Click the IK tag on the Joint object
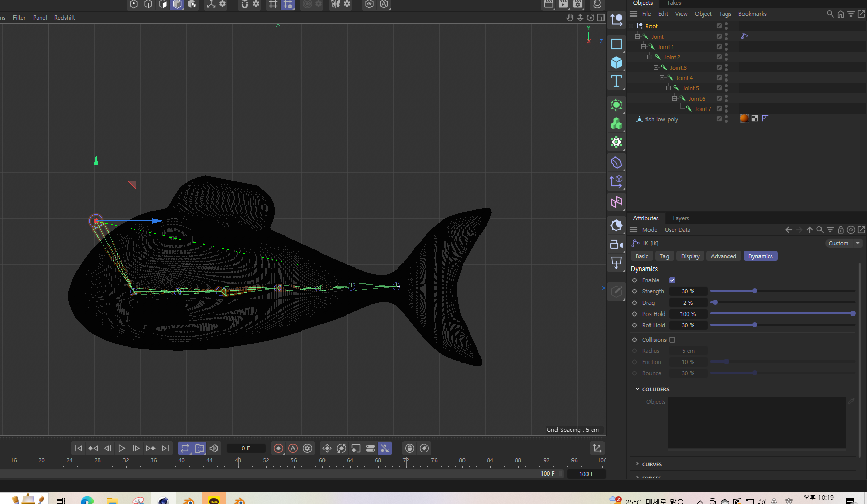 point(745,36)
